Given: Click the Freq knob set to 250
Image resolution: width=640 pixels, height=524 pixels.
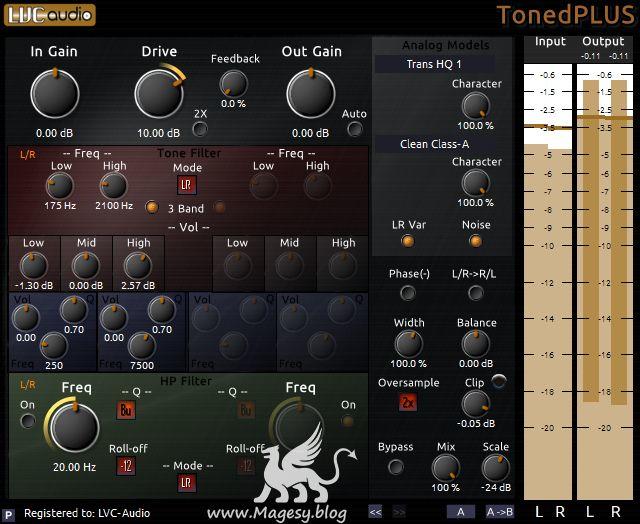Looking at the screenshot, I should pos(53,346).
